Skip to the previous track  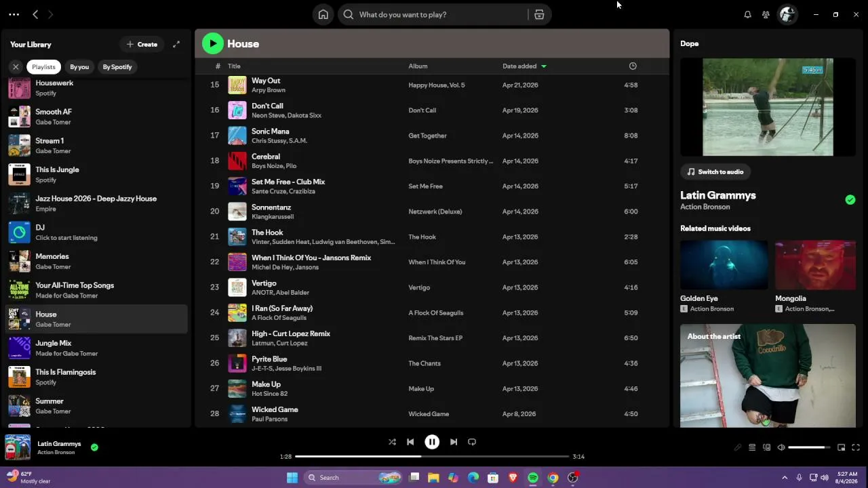click(410, 442)
